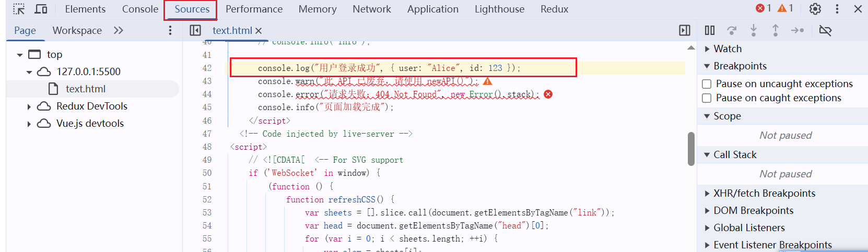Open the Performance tab
868x252 pixels.
tap(254, 9)
